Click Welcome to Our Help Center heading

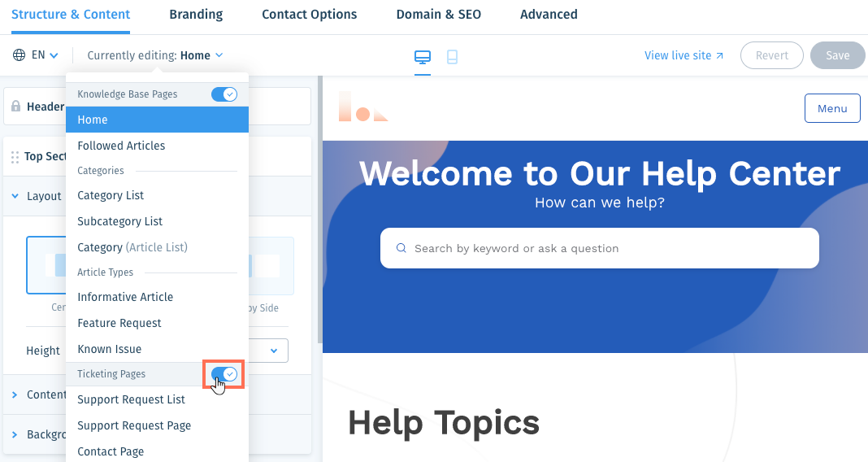600,173
